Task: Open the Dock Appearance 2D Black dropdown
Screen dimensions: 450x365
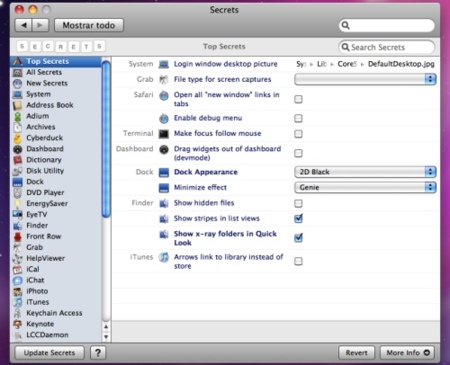Action: [x=365, y=172]
